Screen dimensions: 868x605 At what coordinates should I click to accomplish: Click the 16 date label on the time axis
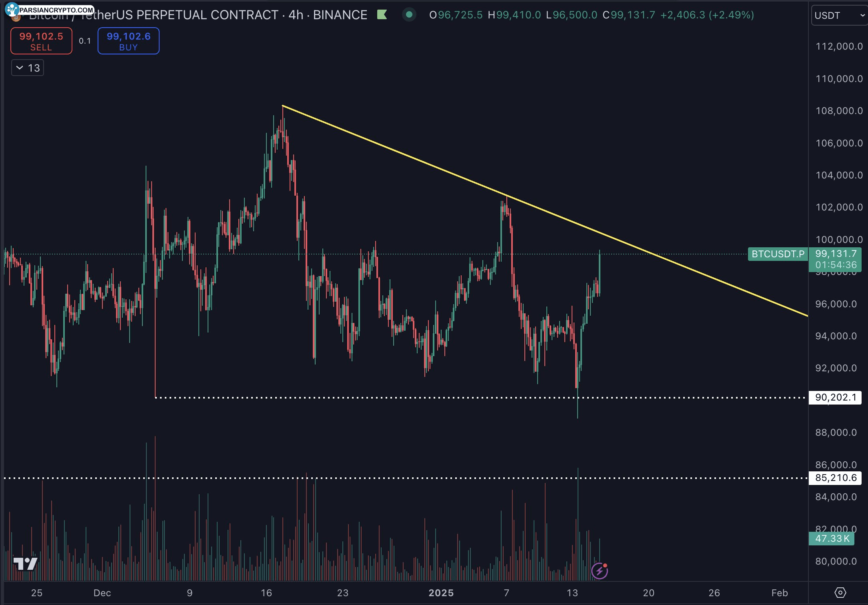click(266, 593)
